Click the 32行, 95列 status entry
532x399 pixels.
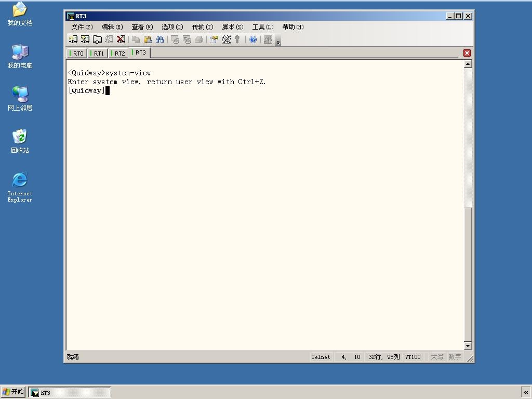pos(384,357)
